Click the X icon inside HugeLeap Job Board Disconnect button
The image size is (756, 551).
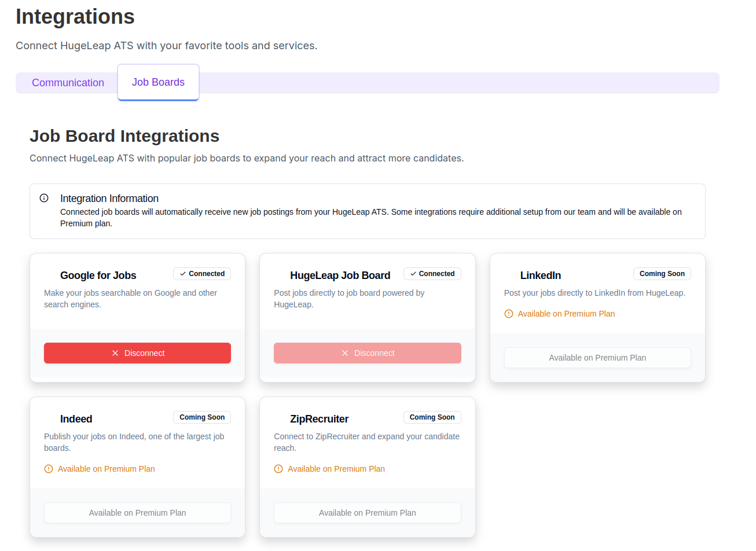click(x=345, y=352)
